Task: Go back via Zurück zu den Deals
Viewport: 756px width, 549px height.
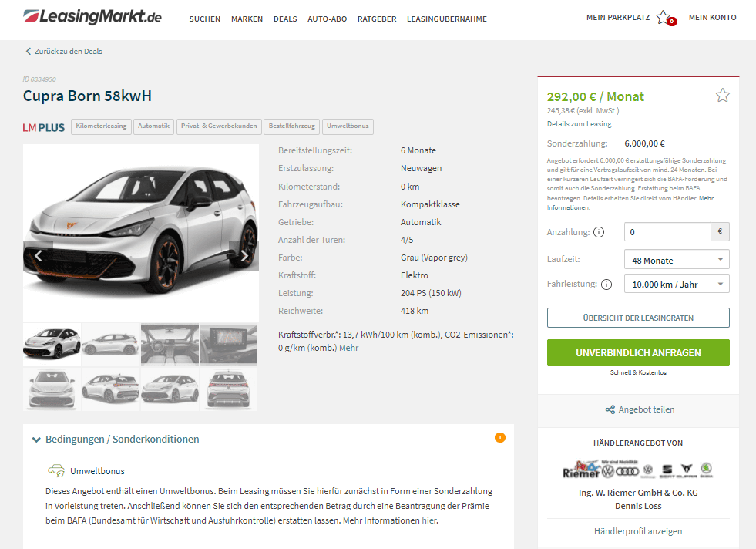Action: pyautogui.click(x=69, y=51)
